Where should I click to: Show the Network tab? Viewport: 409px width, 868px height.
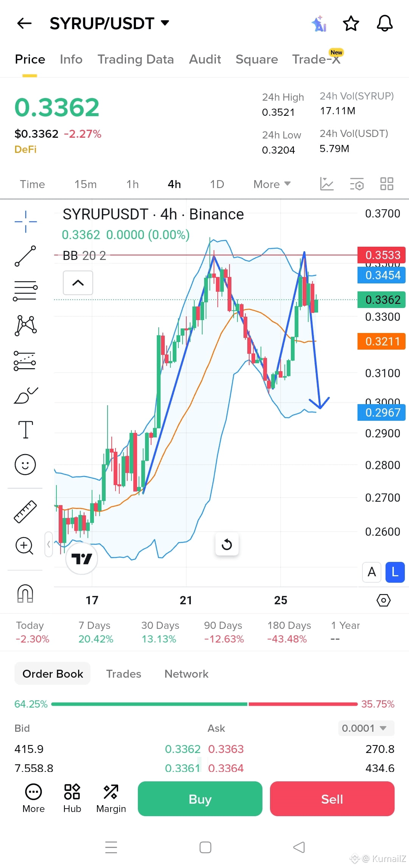point(186,674)
